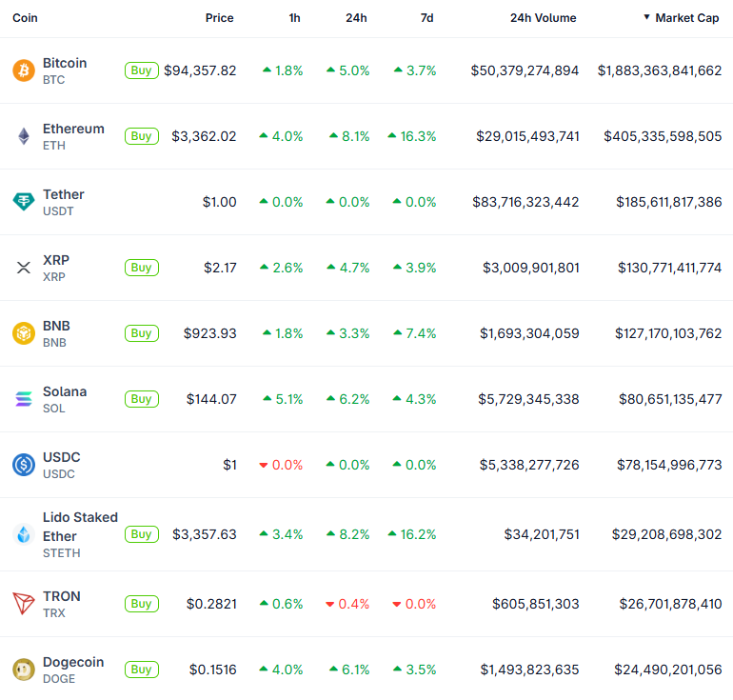Sort by 1h change column header
The width and height of the screenshot is (733, 700).
point(294,18)
